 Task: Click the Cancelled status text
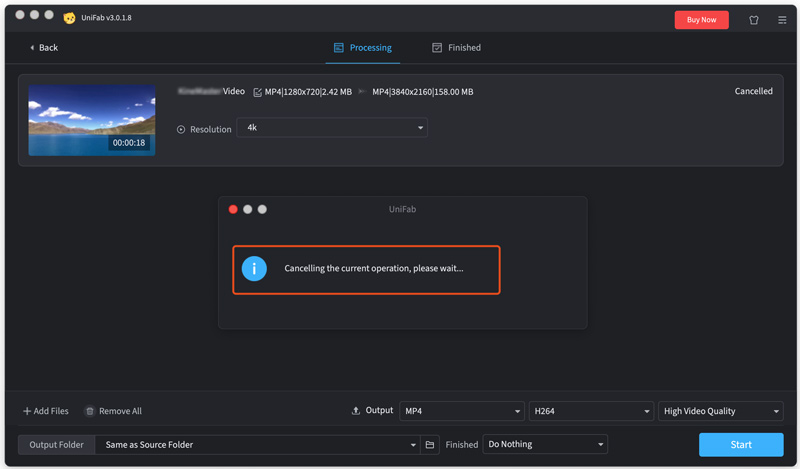(x=753, y=91)
